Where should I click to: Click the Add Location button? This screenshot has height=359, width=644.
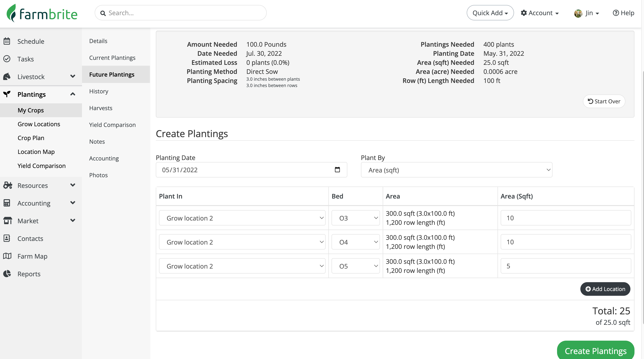click(x=605, y=289)
